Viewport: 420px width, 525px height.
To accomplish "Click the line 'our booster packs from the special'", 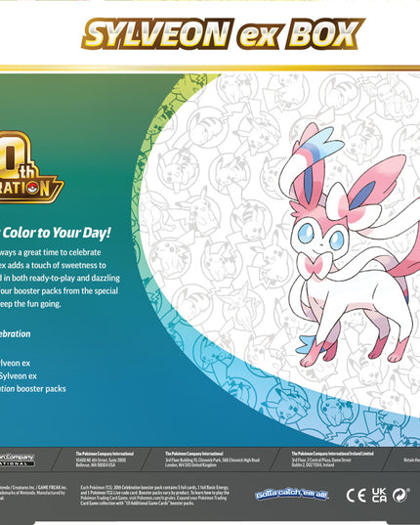I will 59,291.
